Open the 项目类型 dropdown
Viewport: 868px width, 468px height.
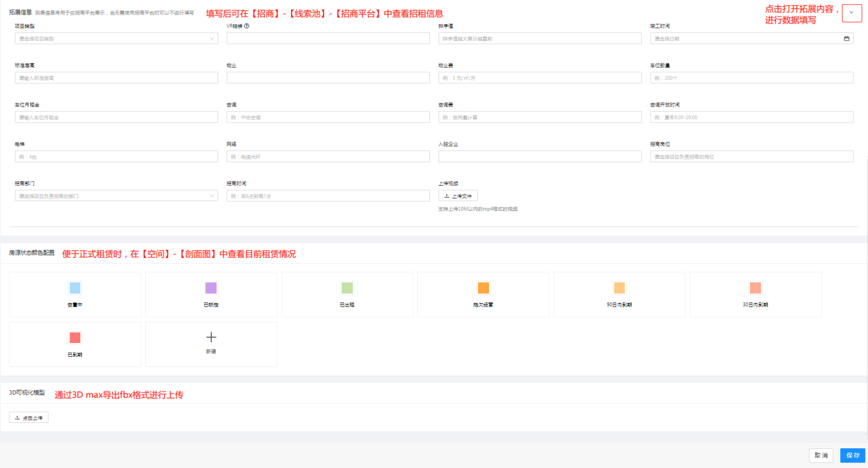[x=116, y=39]
